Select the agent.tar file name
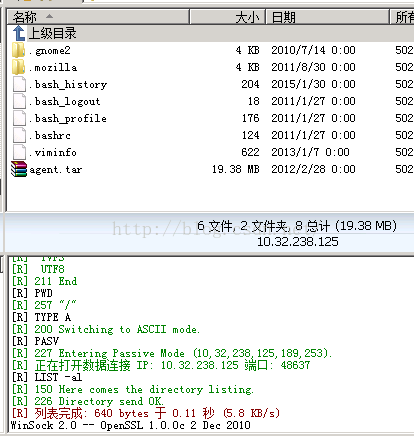This screenshot has height=436, width=414. click(56, 170)
